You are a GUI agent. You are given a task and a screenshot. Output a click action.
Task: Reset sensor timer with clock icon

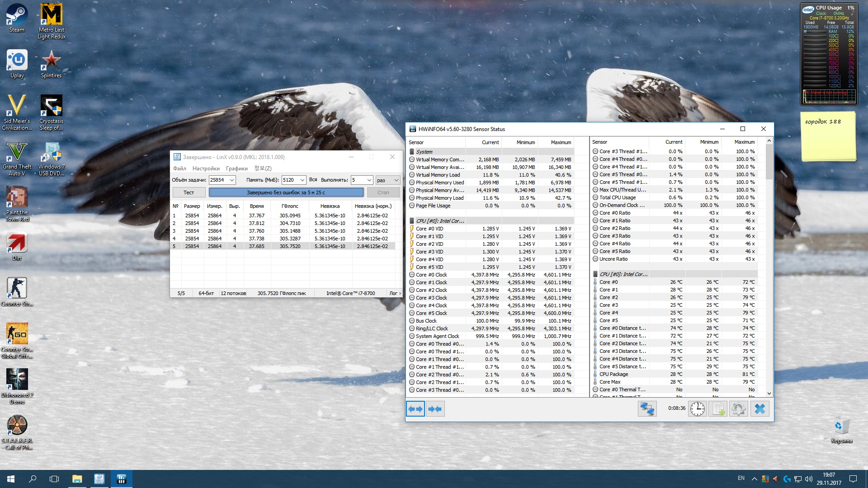pyautogui.click(x=697, y=409)
